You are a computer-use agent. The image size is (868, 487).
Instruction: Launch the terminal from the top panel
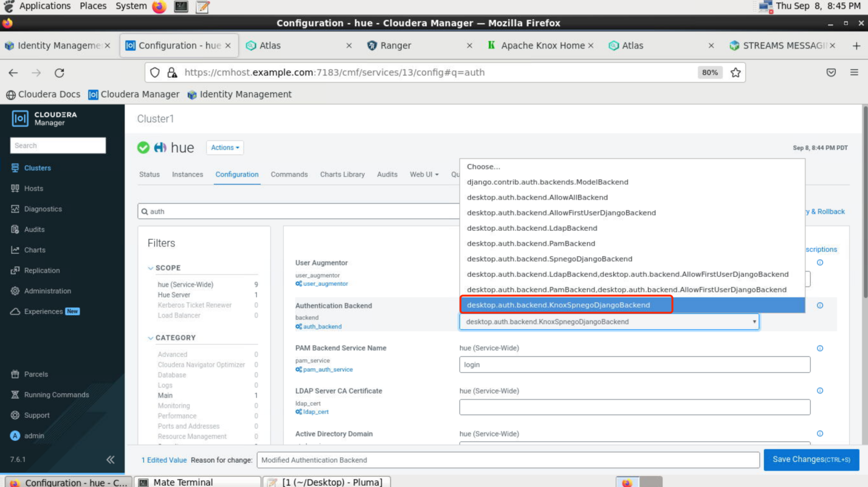(181, 7)
